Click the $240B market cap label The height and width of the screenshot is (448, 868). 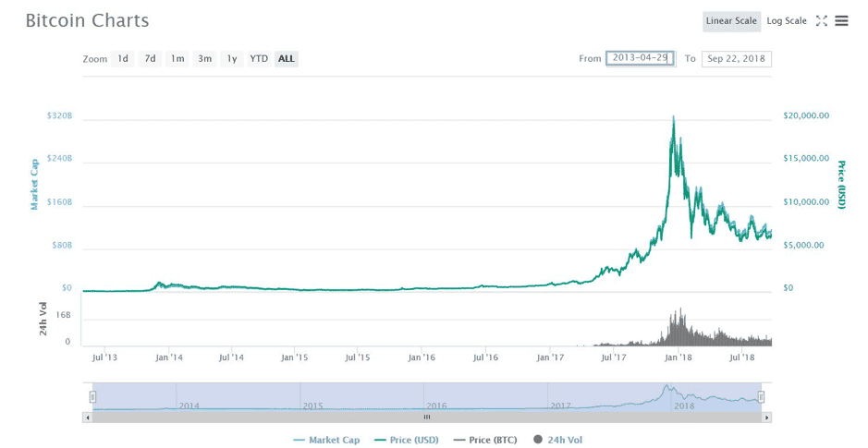[x=60, y=159]
